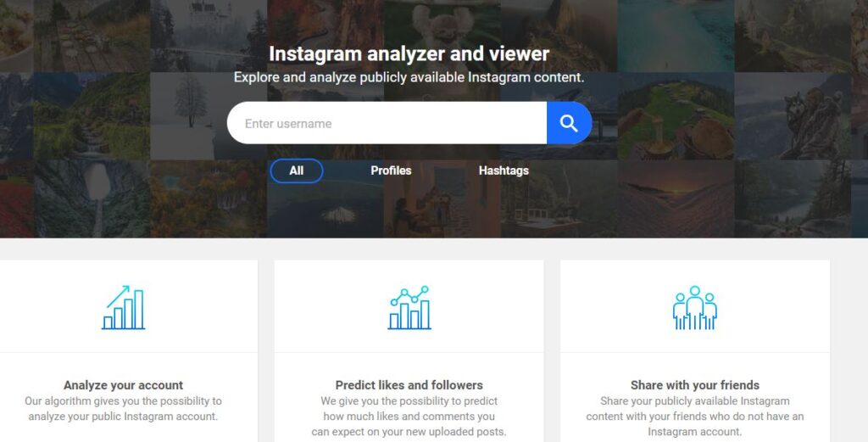Click the turquoise river aerial photo

[x=676, y=36]
